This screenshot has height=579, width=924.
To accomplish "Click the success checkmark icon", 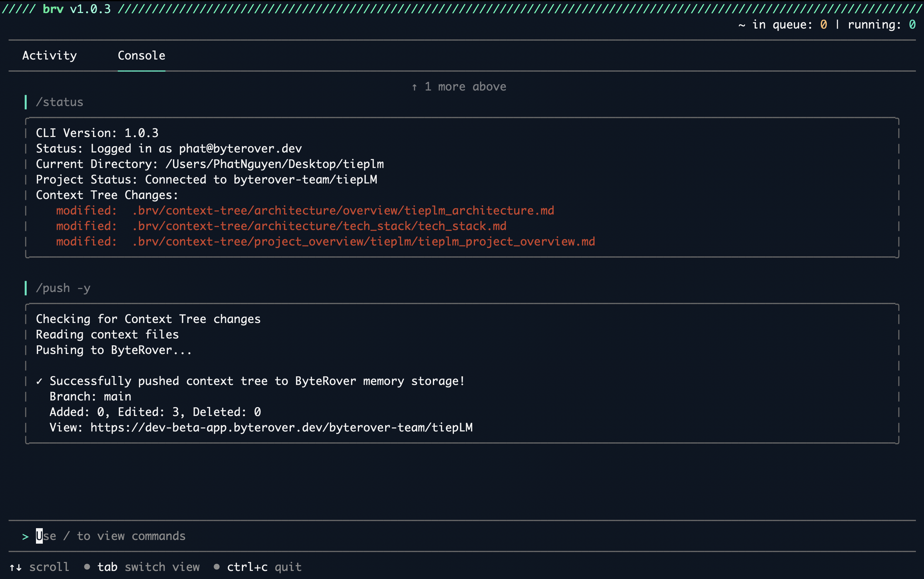I will pyautogui.click(x=39, y=381).
